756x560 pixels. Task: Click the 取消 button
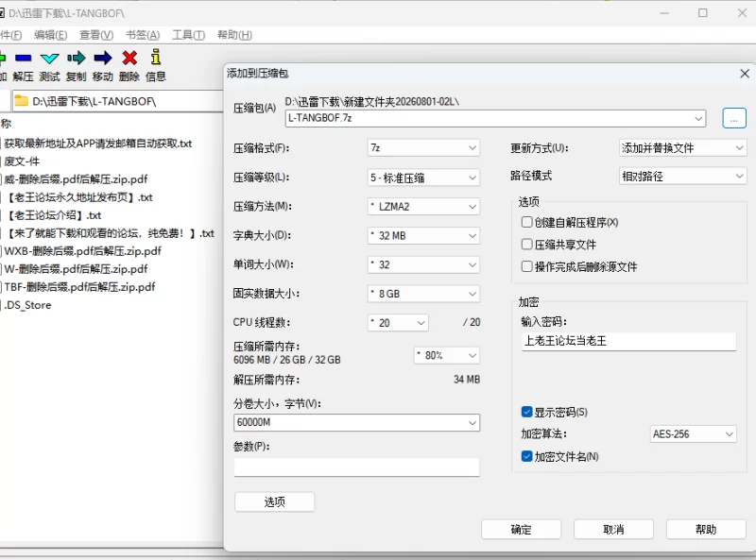coord(613,530)
